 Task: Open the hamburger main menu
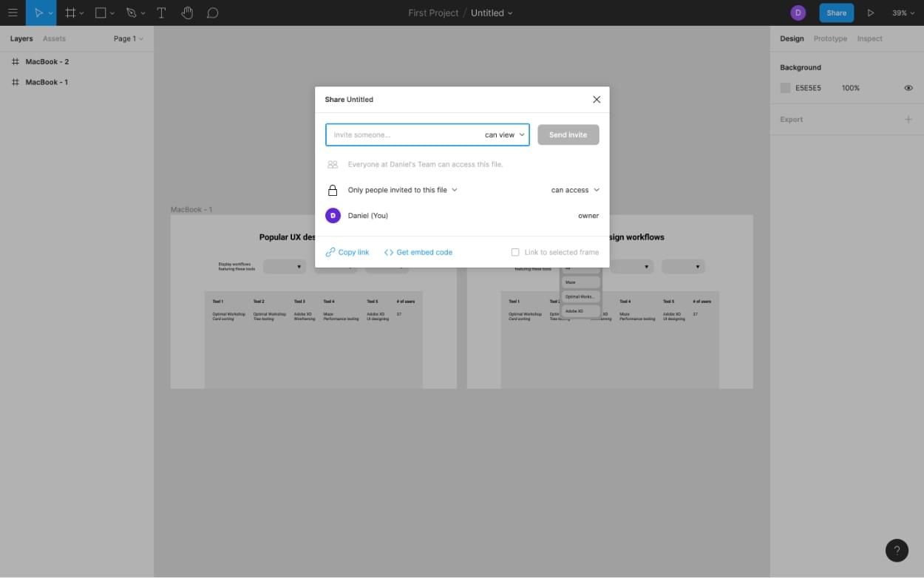(13, 13)
